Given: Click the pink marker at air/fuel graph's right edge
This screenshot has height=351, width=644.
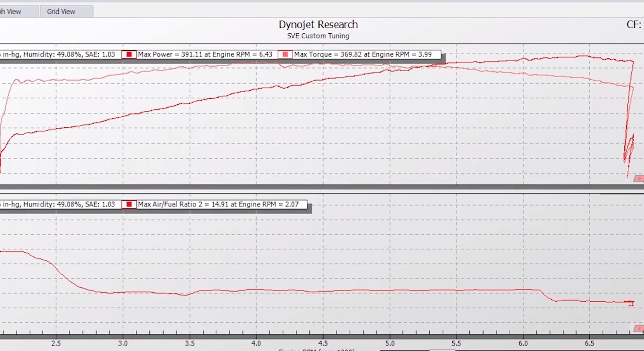Looking at the screenshot, I should coord(639,329).
